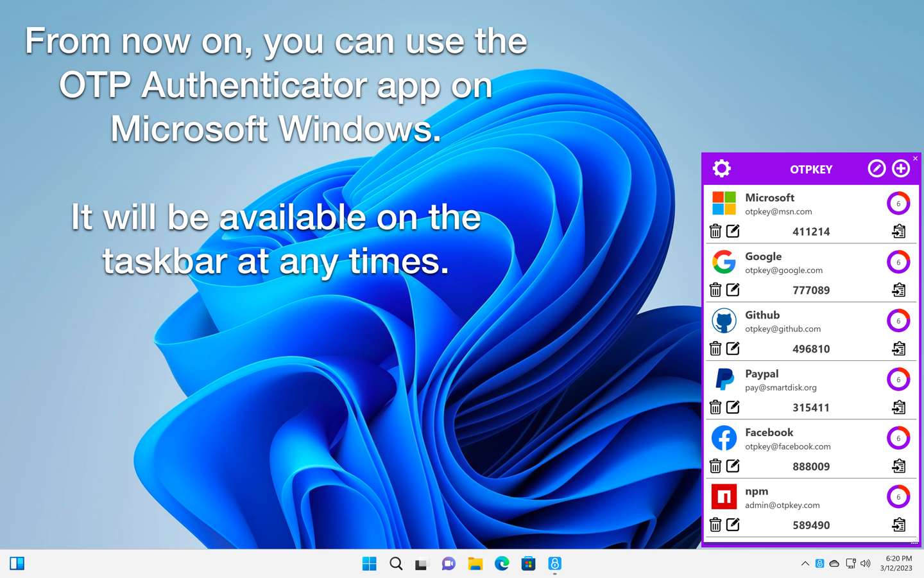Screen dimensions: 924x578
Task: Open OTPKEY settings gear
Action: point(722,169)
